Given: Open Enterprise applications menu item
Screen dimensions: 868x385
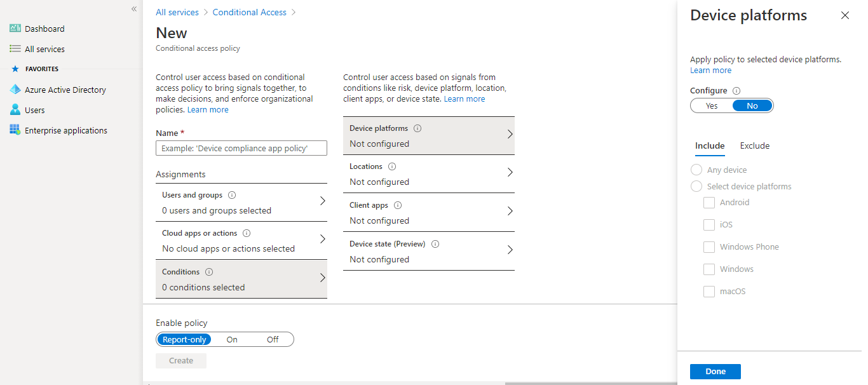Looking at the screenshot, I should click(x=66, y=130).
